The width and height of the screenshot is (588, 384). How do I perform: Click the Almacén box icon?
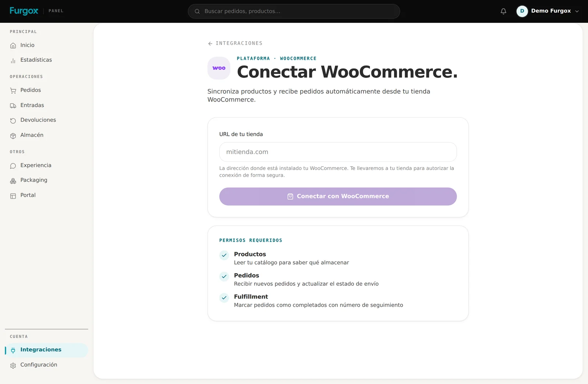click(13, 136)
